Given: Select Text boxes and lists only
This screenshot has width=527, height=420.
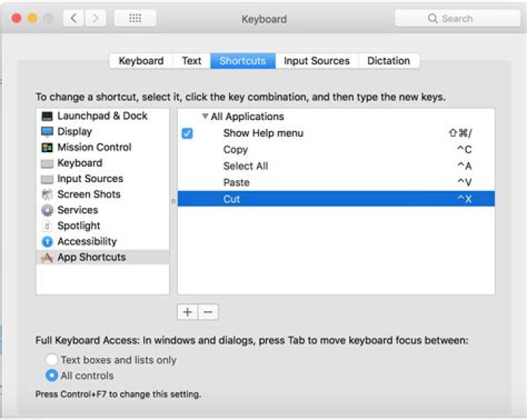Looking at the screenshot, I should [x=52, y=359].
